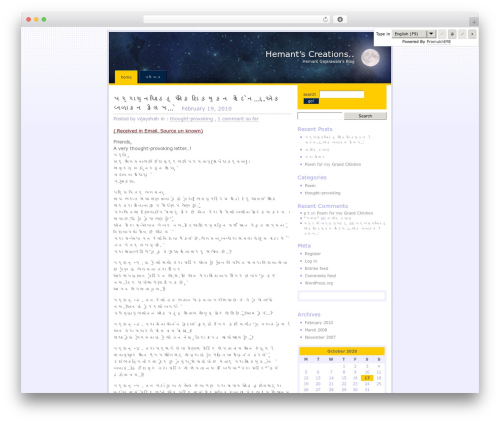Click the reload icon in address bar
The height and width of the screenshot is (423, 500).
[x=325, y=19]
